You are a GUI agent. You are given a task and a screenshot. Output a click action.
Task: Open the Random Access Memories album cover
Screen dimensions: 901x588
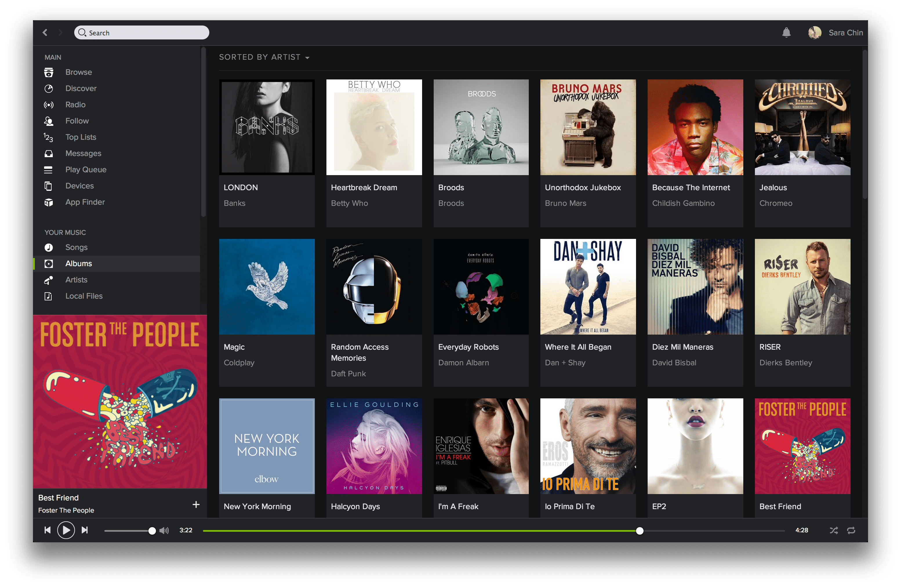[x=374, y=287]
